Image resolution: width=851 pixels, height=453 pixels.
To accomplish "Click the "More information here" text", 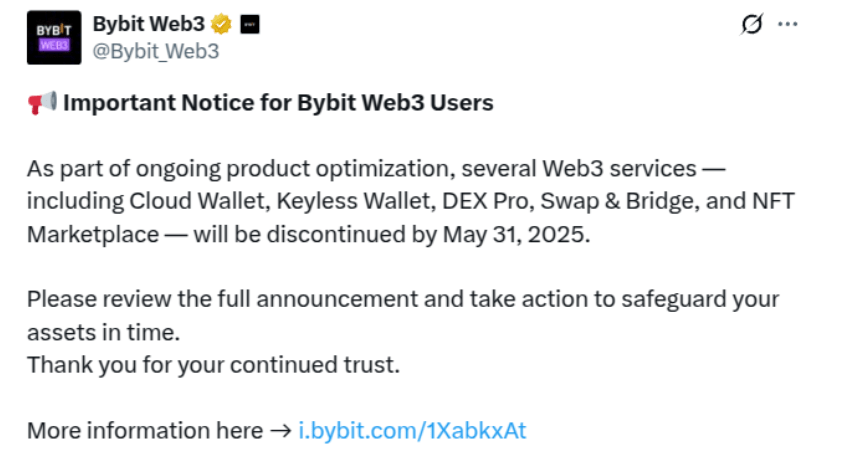I will click(x=145, y=431).
